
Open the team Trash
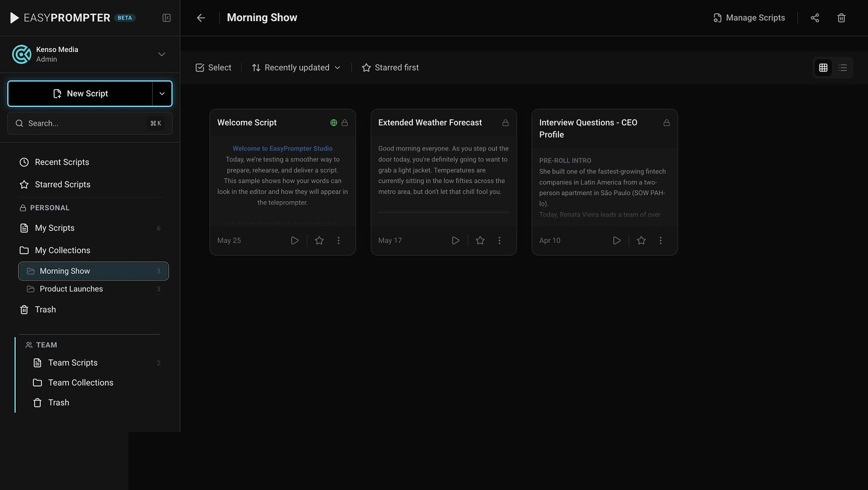97,403
